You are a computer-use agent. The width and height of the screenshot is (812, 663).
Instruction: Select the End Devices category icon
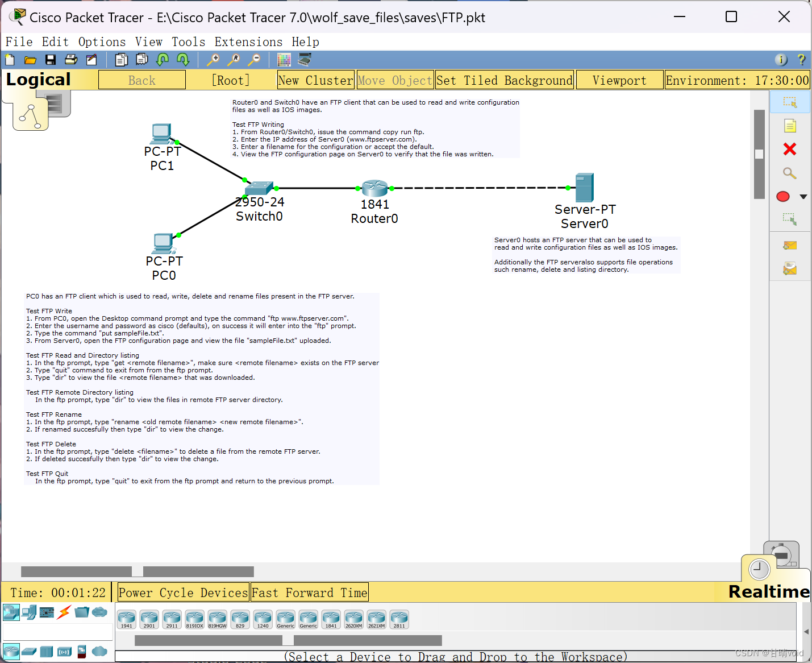click(29, 612)
